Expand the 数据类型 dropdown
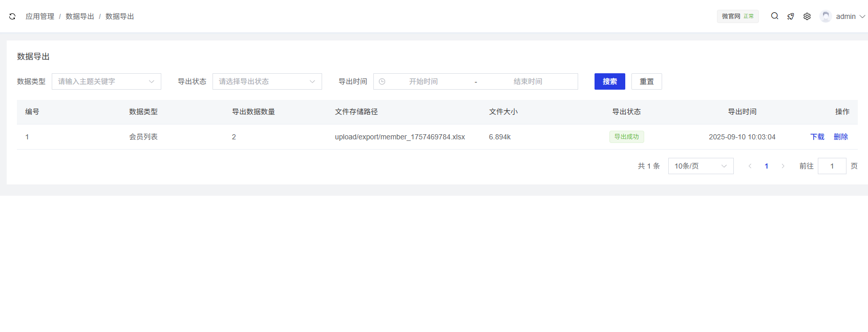Screen dimensions: 868x332 pos(107,81)
